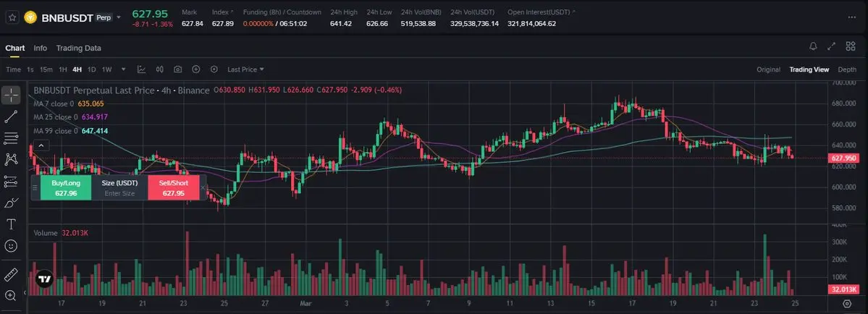
Task: Change the candlestick chart style
Action: [x=160, y=69]
